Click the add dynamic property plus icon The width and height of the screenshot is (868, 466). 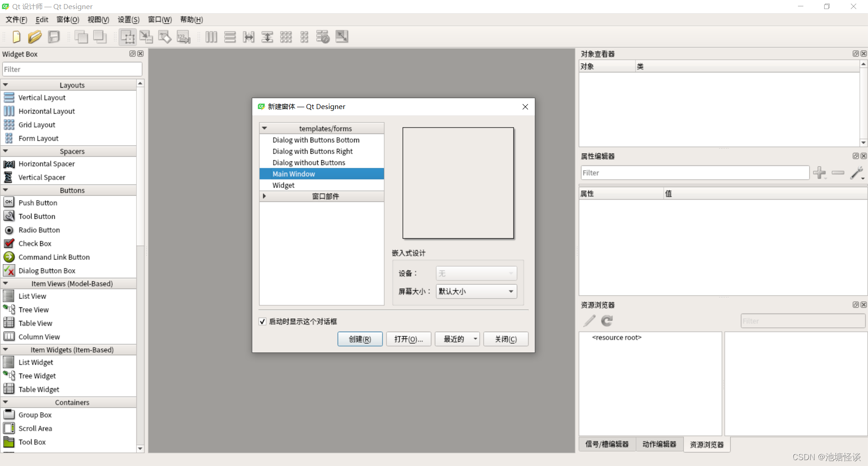pos(819,173)
